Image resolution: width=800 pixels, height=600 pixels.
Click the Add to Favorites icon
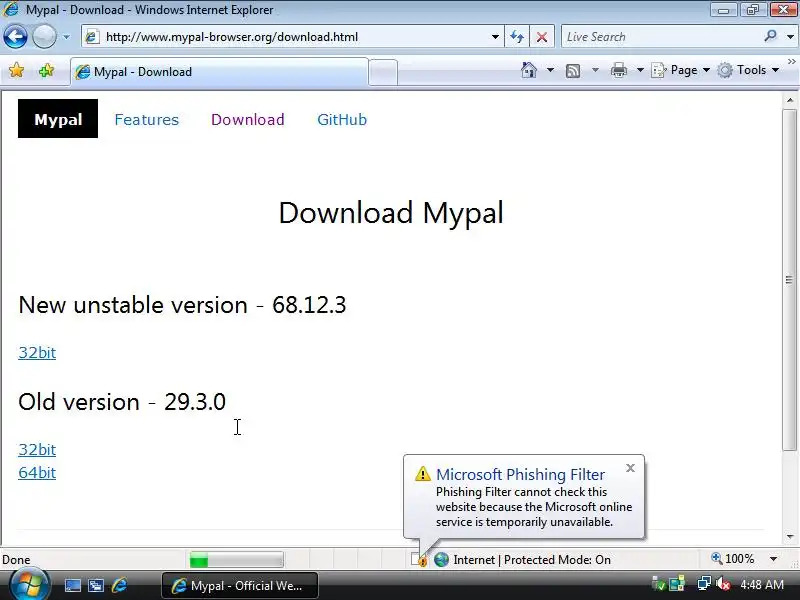point(46,70)
